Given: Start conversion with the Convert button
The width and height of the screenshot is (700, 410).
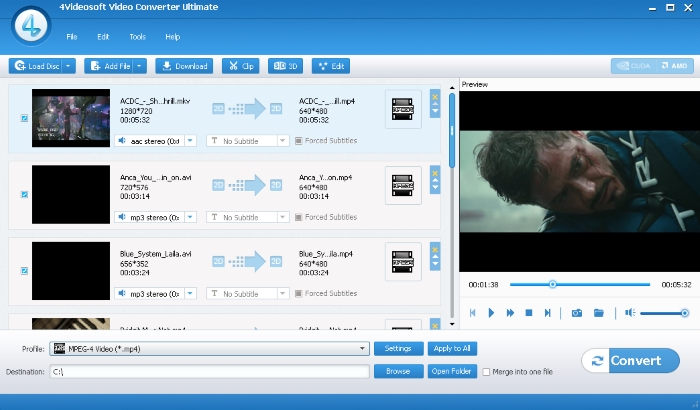Looking at the screenshot, I should pyautogui.click(x=630, y=360).
